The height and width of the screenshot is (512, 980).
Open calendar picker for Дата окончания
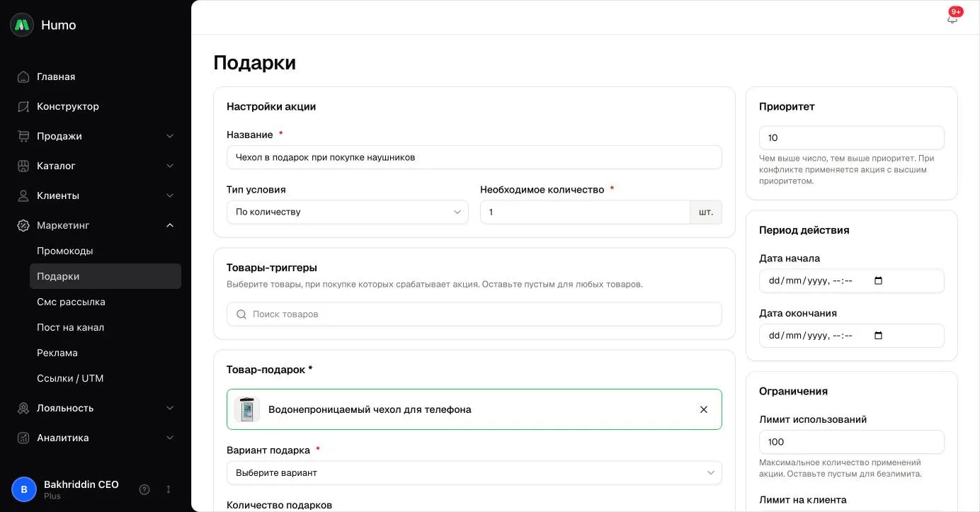(879, 336)
